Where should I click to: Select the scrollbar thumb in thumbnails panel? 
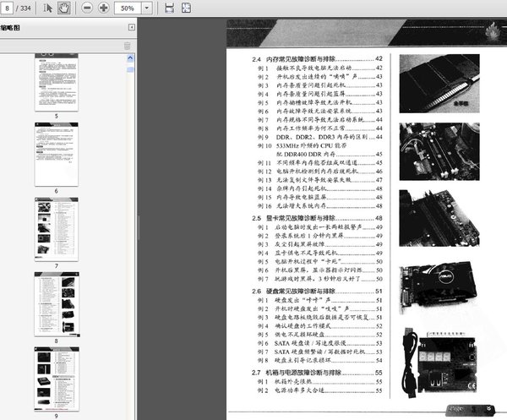pyautogui.click(x=130, y=69)
